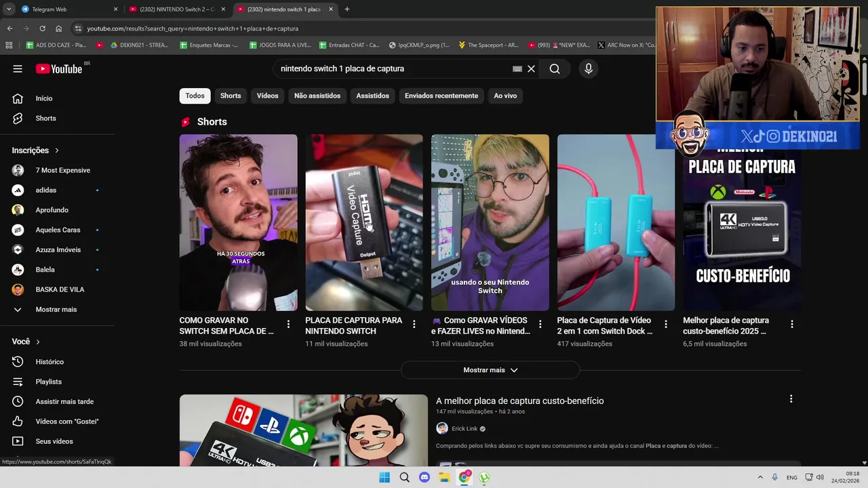Image resolution: width=868 pixels, height=488 pixels.
Task: Select the Todos filter chip
Action: (195, 96)
